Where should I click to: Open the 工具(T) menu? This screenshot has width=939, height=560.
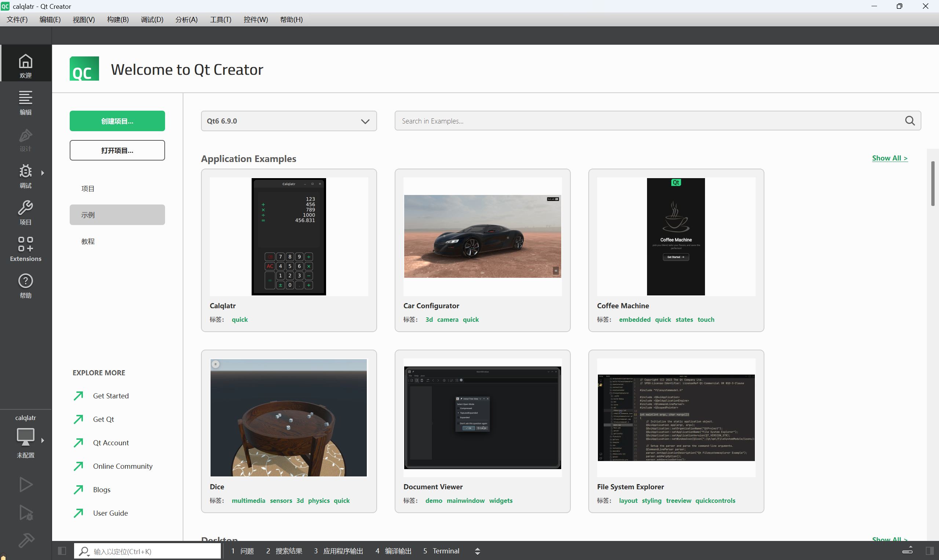pos(220,20)
